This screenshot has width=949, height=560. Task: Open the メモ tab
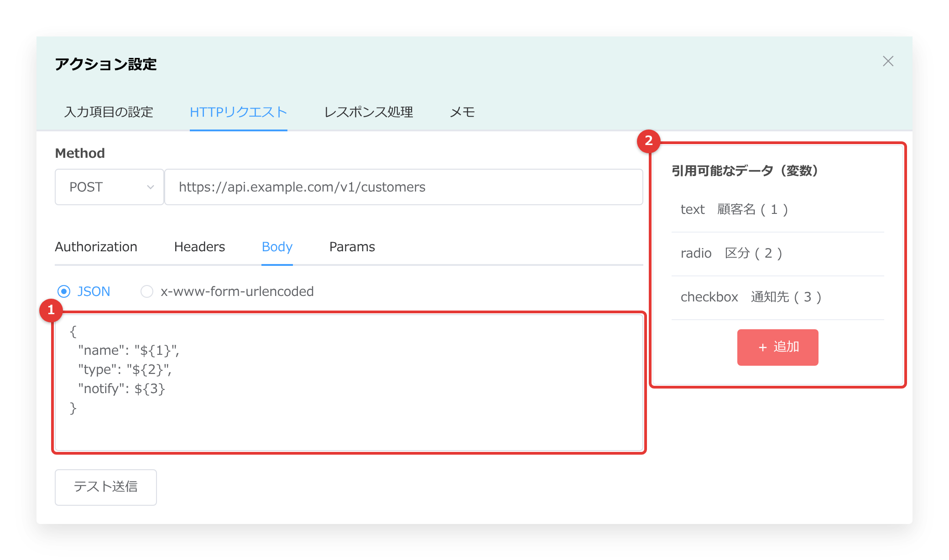(462, 112)
